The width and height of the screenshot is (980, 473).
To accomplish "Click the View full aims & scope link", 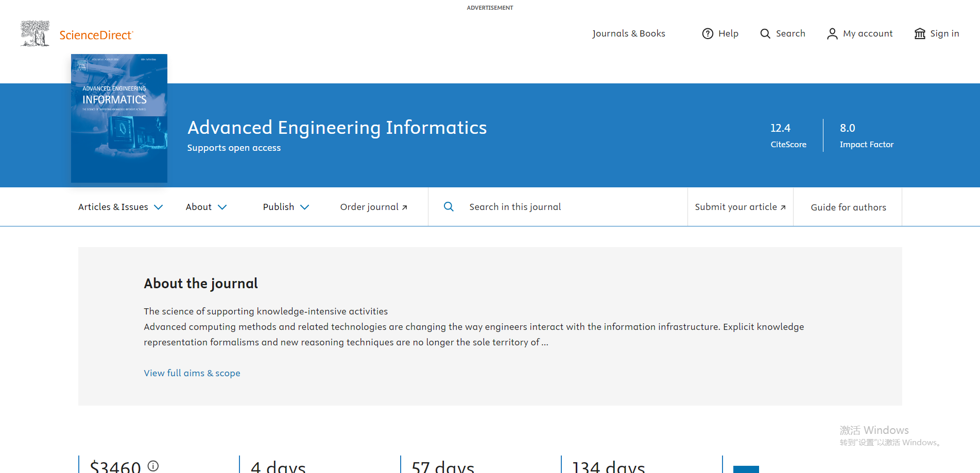I will pyautogui.click(x=192, y=373).
